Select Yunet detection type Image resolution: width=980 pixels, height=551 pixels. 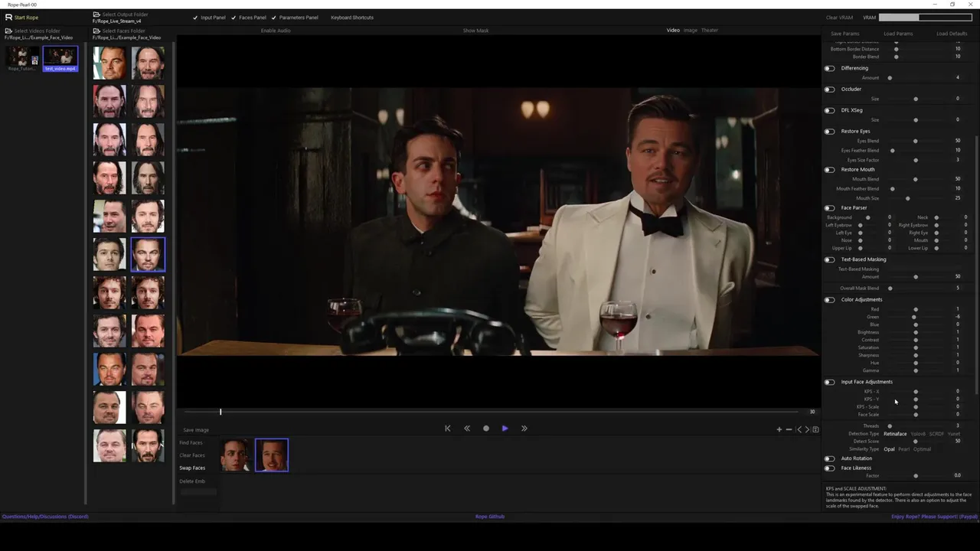click(x=954, y=434)
